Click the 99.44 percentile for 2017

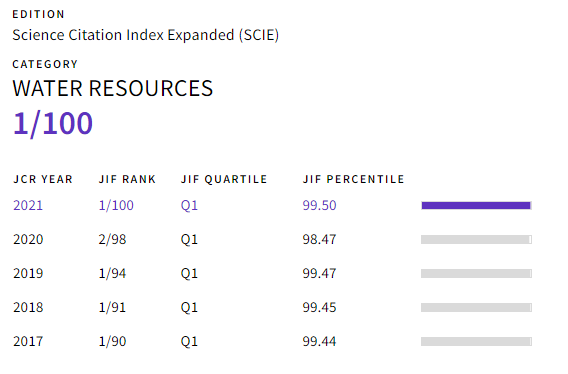tap(320, 341)
